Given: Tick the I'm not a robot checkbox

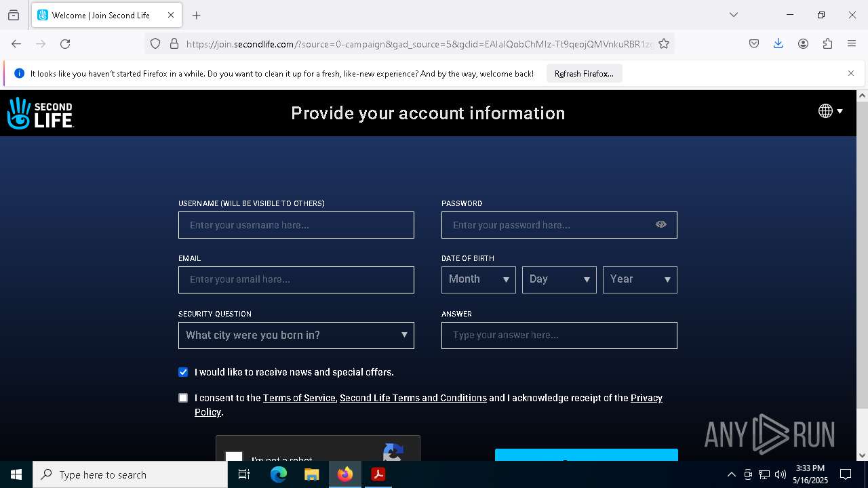Looking at the screenshot, I should [x=234, y=456].
